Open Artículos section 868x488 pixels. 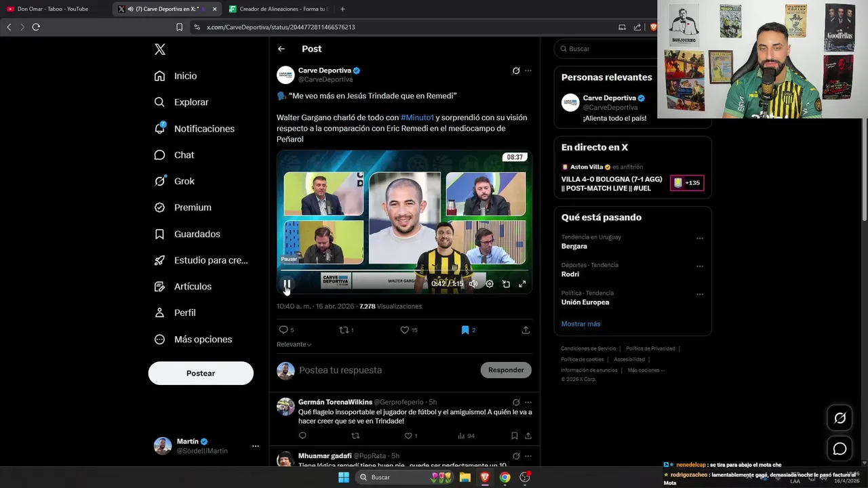pos(182,287)
